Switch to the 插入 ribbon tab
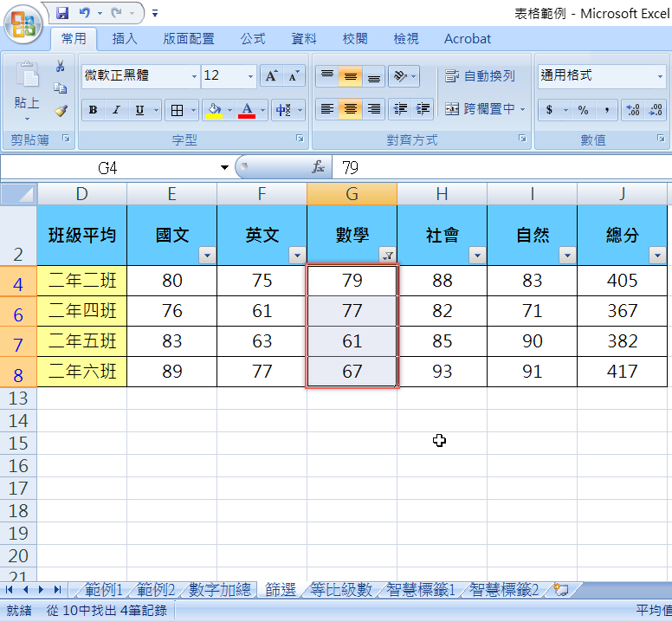 click(125, 39)
